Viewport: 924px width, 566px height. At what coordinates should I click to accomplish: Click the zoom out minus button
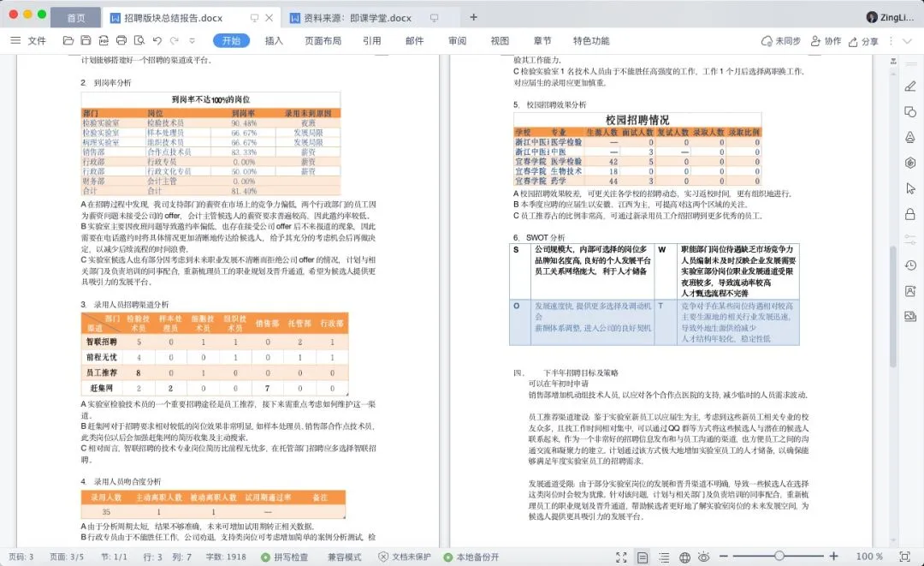(725, 556)
